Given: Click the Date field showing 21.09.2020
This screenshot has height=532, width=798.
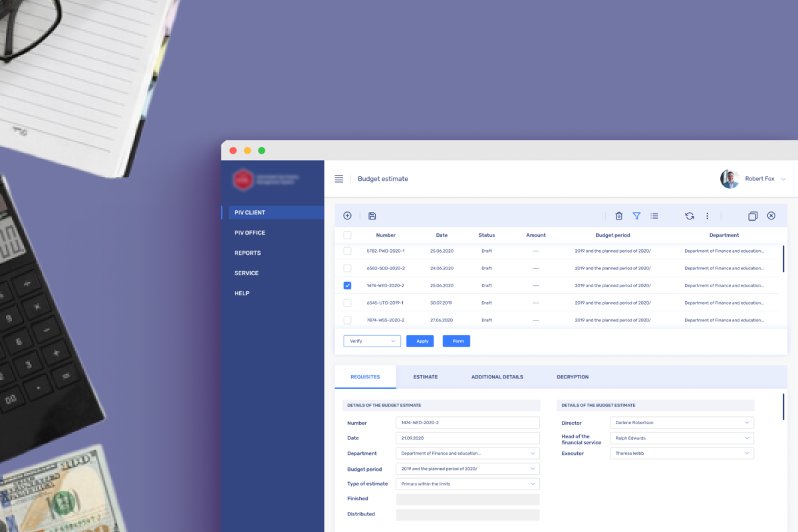Looking at the screenshot, I should click(467, 438).
